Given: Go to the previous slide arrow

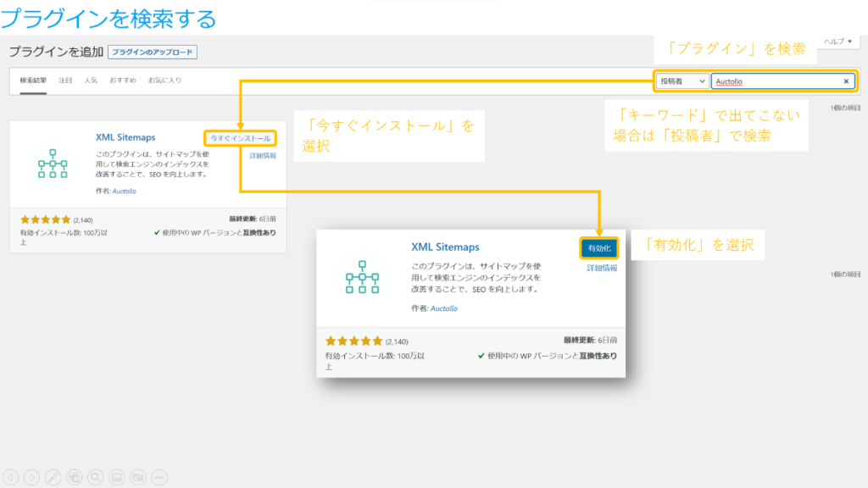Looking at the screenshot, I should (10, 477).
